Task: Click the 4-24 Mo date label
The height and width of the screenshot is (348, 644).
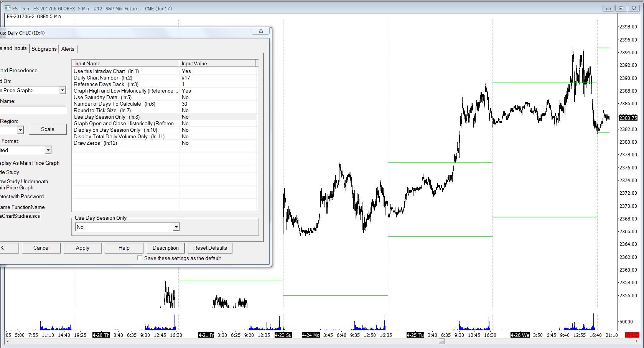Action: click(x=311, y=335)
